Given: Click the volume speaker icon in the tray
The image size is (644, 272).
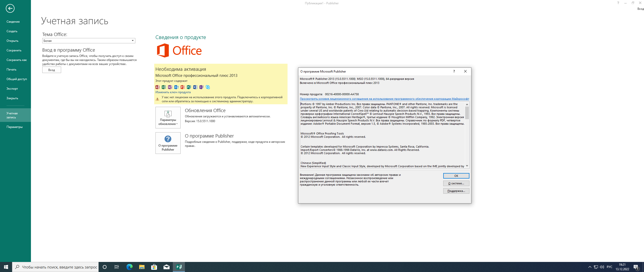Looking at the screenshot, I should [602, 267].
